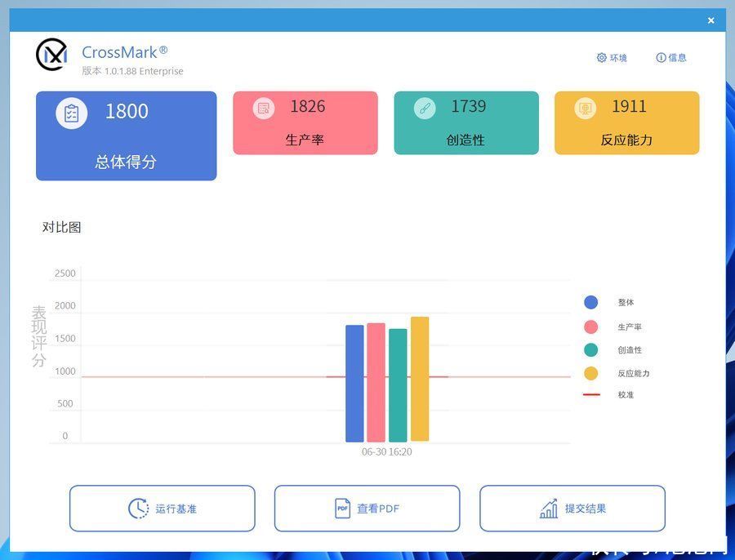Toggle the 反应能力 yellow legend dot
Image resolution: width=735 pixels, height=560 pixels.
(x=591, y=374)
